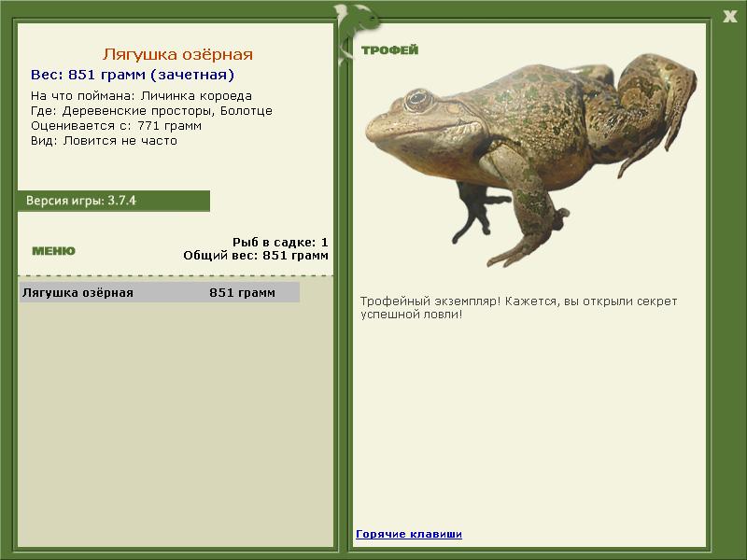This screenshot has width=747, height=560.
Task: Click the На что поймана: Личинка короеда line
Action: pyautogui.click(x=141, y=96)
